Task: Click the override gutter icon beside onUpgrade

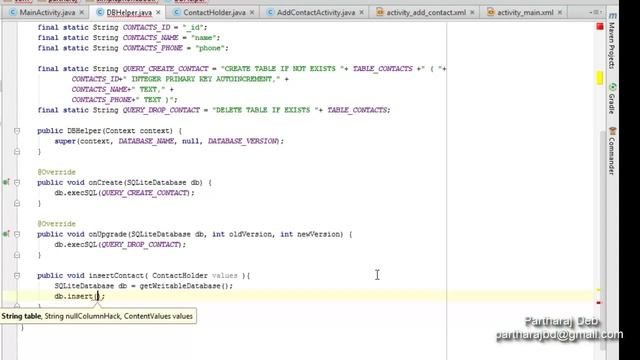Action: click(x=6, y=234)
